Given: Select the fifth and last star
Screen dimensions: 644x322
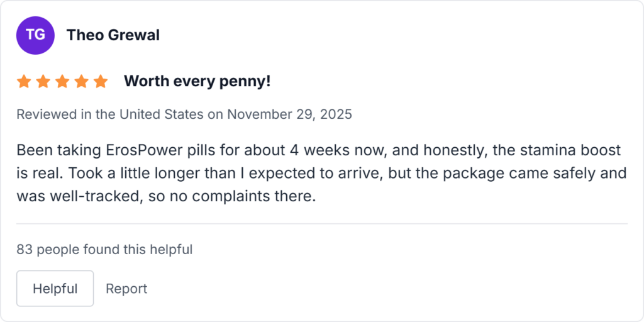Looking at the screenshot, I should point(101,82).
